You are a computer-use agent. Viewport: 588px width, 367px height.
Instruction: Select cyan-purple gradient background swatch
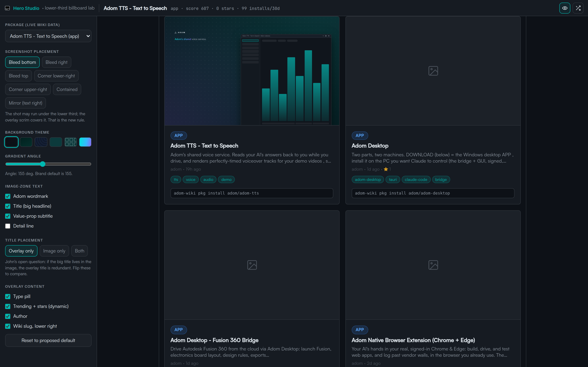coord(85,142)
